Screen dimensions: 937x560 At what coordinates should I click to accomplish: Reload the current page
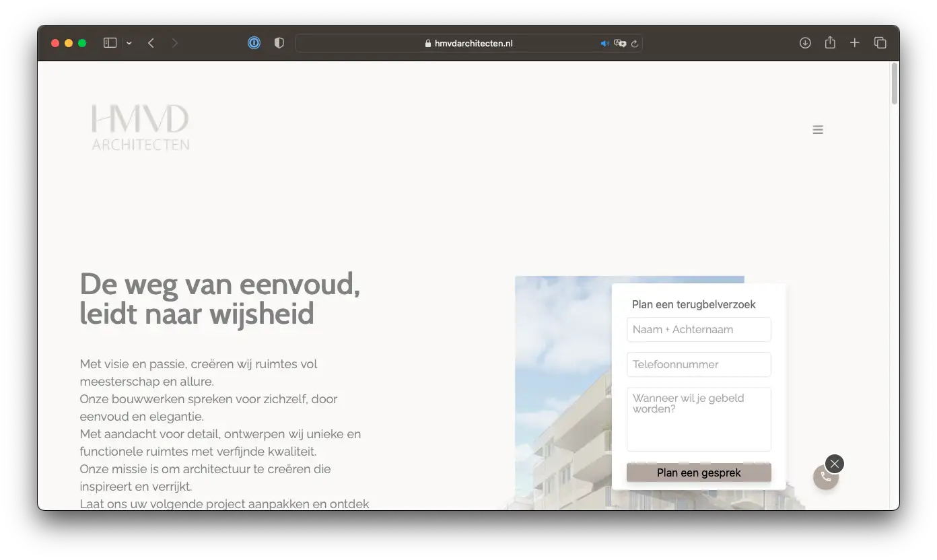click(635, 43)
